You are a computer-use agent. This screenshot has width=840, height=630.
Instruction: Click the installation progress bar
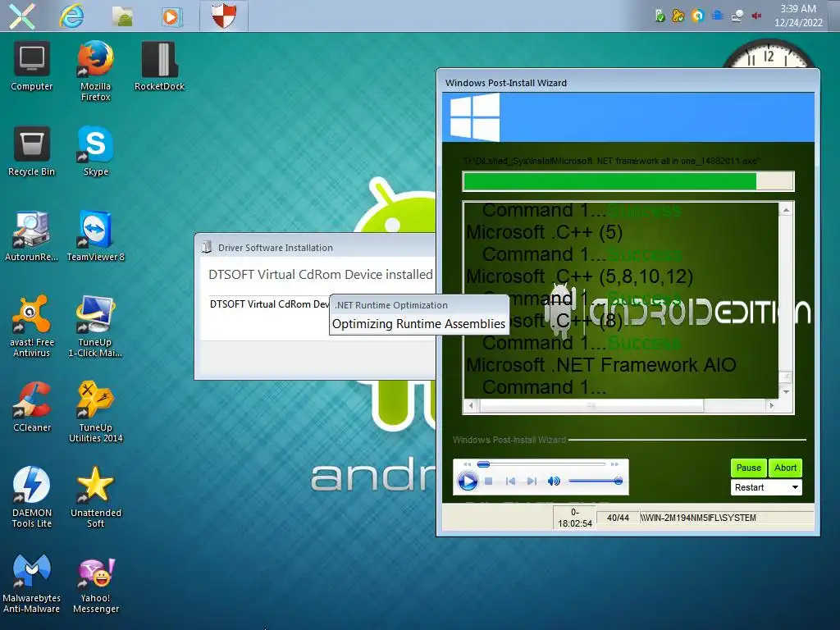[628, 181]
